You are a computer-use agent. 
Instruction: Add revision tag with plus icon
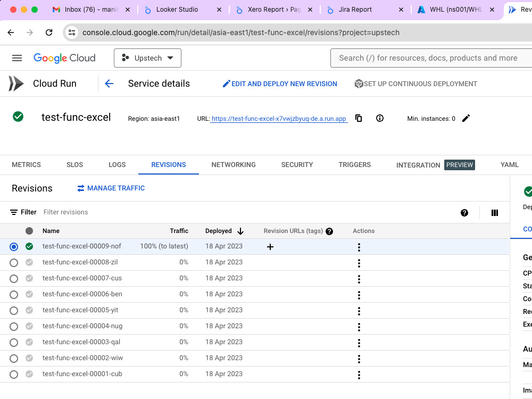point(270,247)
